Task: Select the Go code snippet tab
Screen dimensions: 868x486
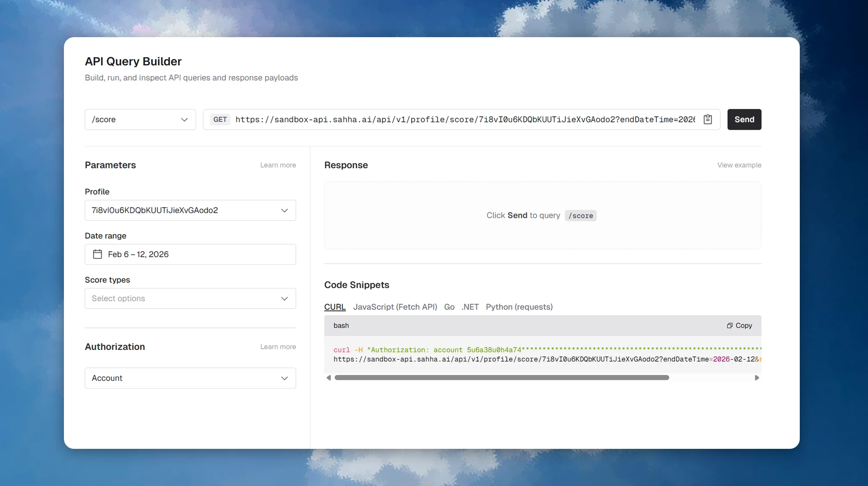Action: (449, 307)
